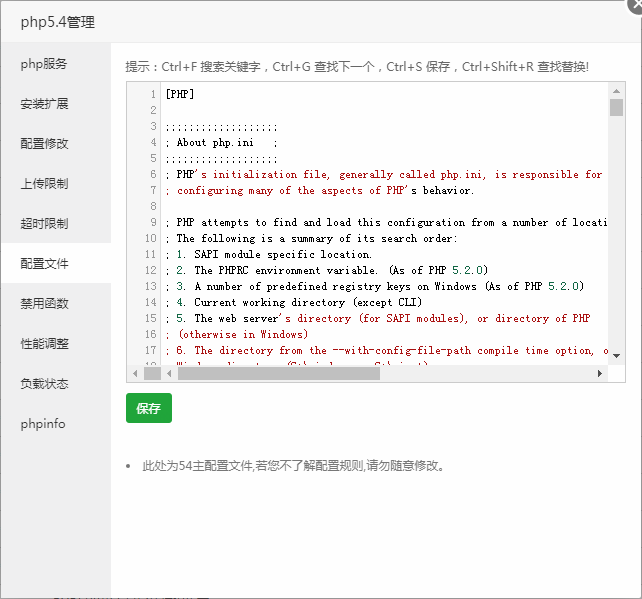Click the horizontal scroll left arrow beside thumb
Screen dimensions: 642x599
pos(169,373)
